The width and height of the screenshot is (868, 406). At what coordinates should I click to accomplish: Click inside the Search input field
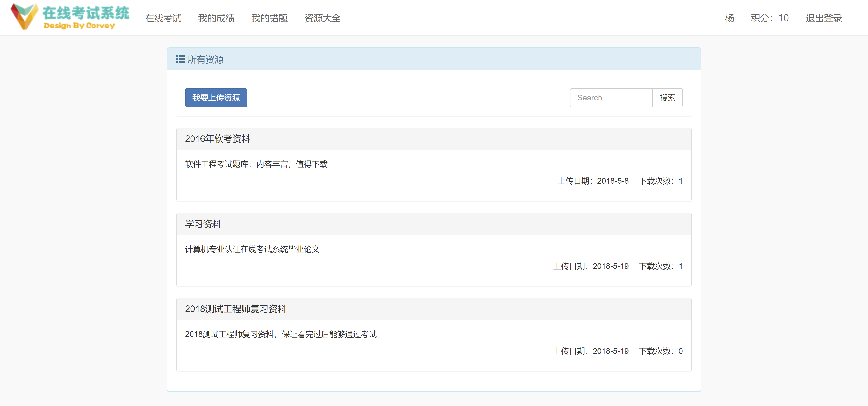point(611,97)
